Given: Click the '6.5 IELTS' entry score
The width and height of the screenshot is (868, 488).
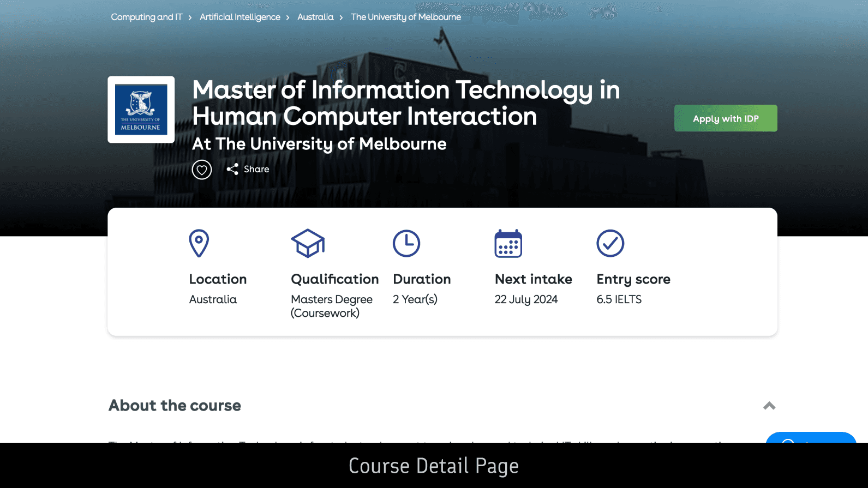Looking at the screenshot, I should (x=619, y=299).
